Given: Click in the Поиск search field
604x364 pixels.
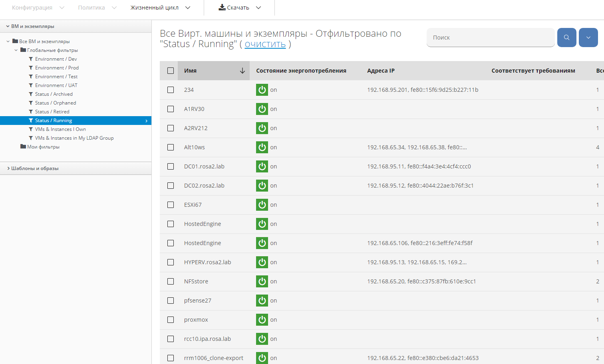Looking at the screenshot, I should 490,38.
